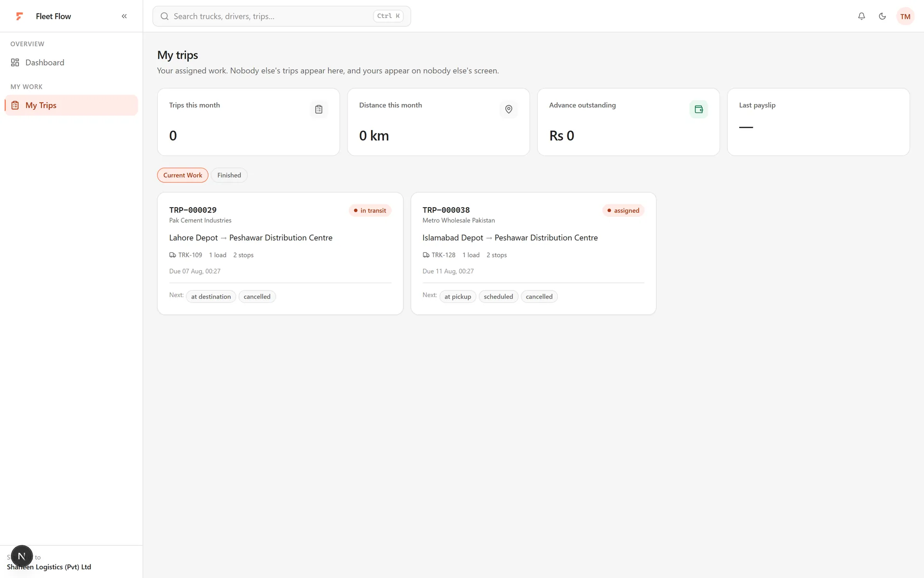Mark TRP-000038 as cancelled

click(x=539, y=297)
